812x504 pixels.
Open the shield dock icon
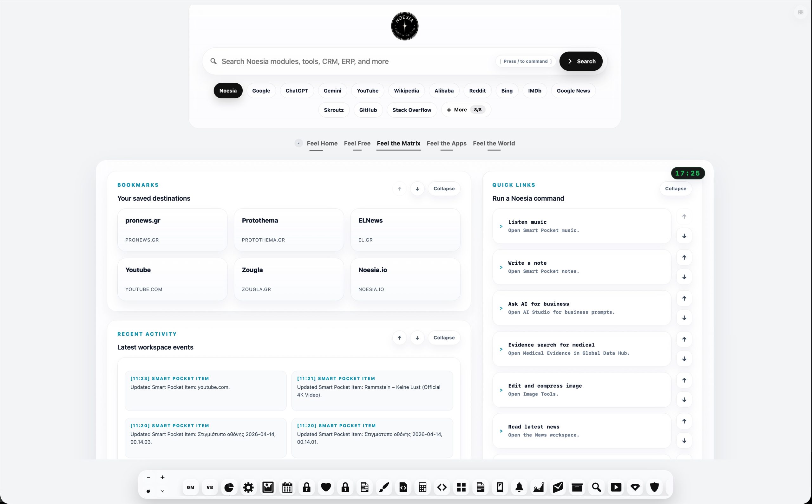[655, 487]
